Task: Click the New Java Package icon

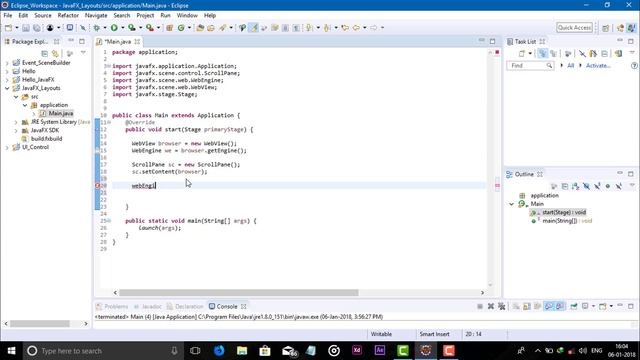Action: click(x=169, y=28)
